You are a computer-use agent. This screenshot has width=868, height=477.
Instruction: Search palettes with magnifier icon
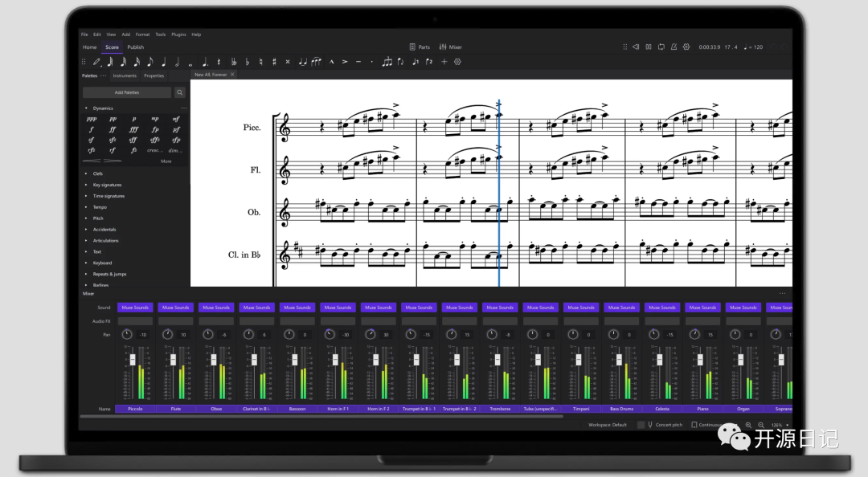(180, 92)
